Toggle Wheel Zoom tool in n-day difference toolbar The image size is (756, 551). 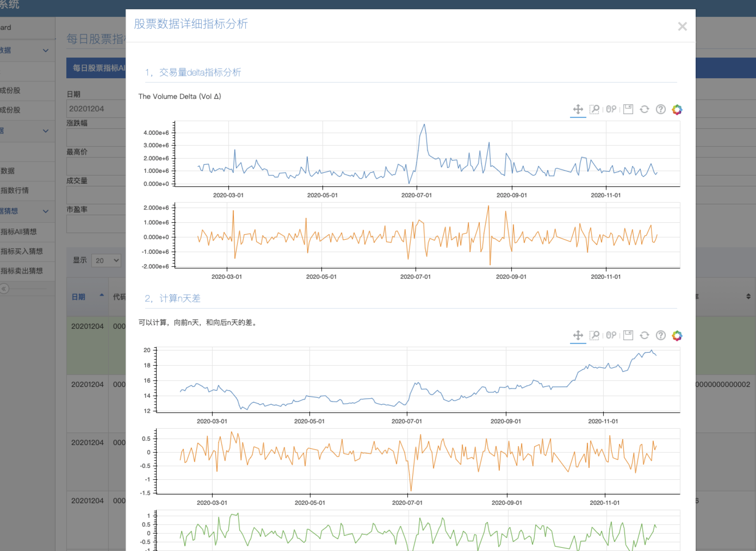click(x=611, y=335)
